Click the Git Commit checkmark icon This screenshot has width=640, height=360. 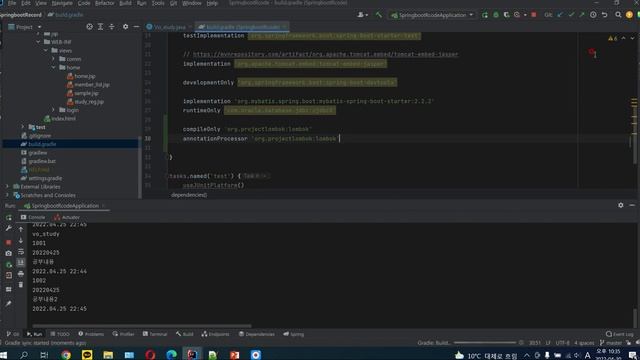coord(571,15)
